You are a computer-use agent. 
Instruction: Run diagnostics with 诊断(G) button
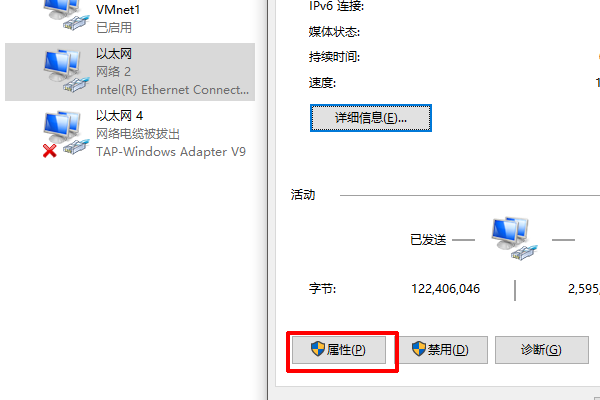[x=542, y=350]
